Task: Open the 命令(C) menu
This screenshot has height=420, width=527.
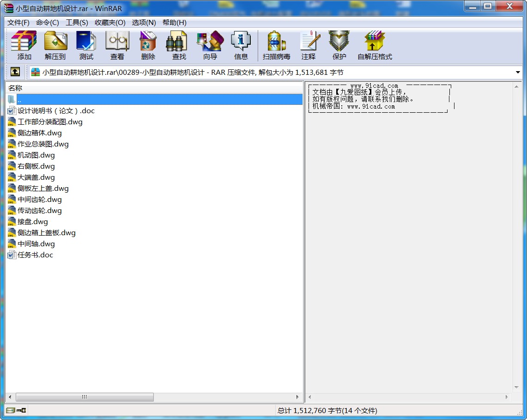Action: pyautogui.click(x=48, y=23)
